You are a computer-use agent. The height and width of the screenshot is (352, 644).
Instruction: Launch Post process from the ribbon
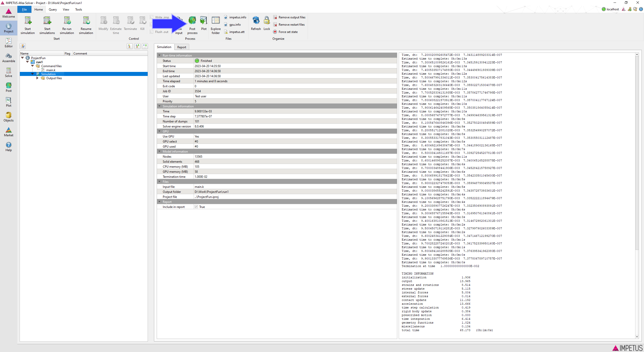(x=192, y=25)
